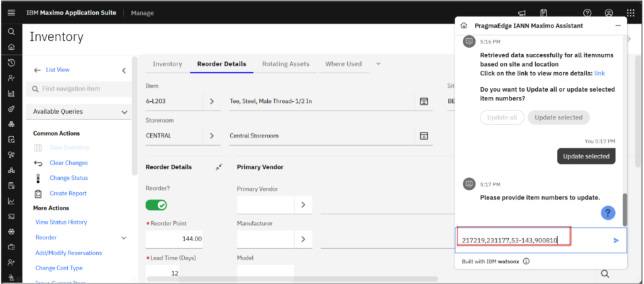Click the Update all chat button
Image resolution: width=644 pixels, height=284 pixels.
[502, 117]
